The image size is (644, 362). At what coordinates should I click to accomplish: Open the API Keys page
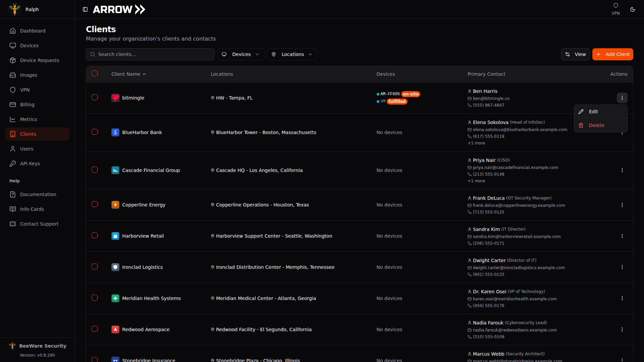38,164
